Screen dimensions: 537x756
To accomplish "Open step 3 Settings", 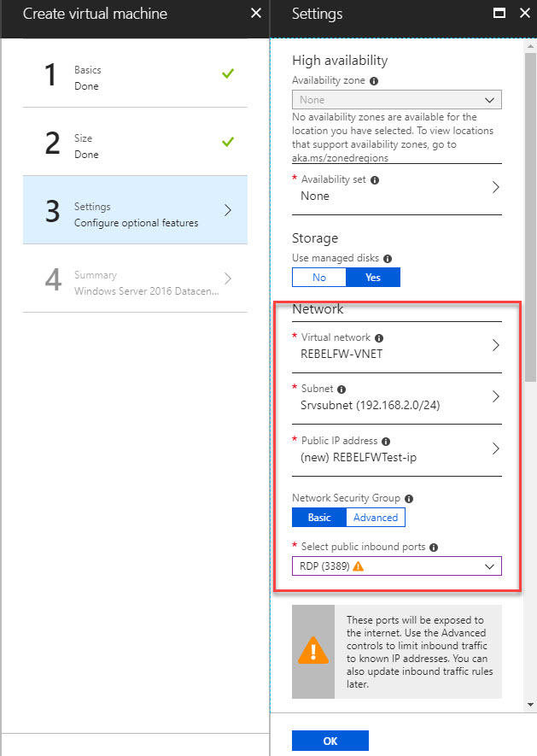I will [x=135, y=210].
